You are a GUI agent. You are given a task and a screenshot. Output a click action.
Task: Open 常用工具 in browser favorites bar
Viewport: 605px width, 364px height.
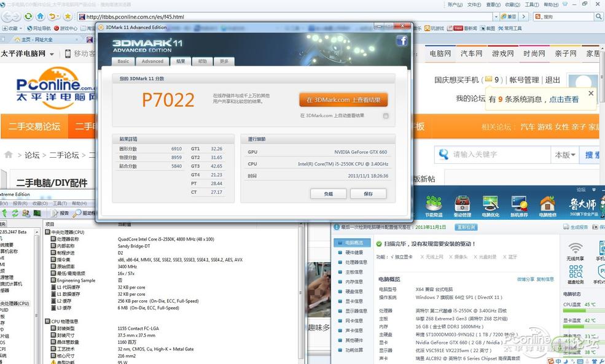[510, 28]
